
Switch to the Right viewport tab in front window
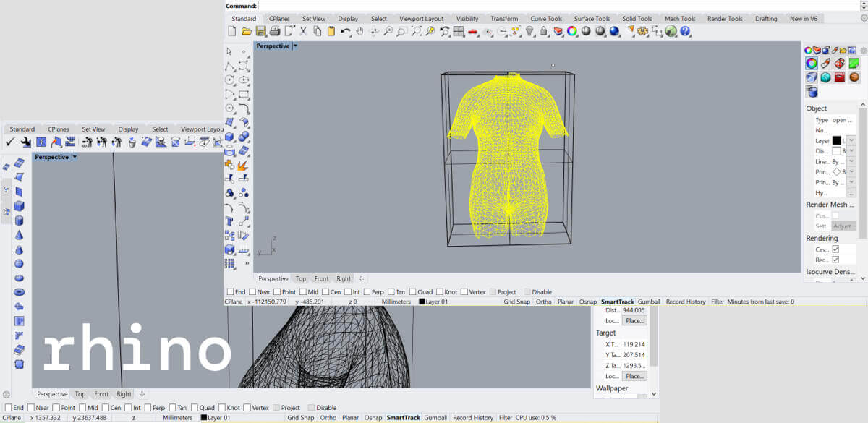[x=344, y=278]
